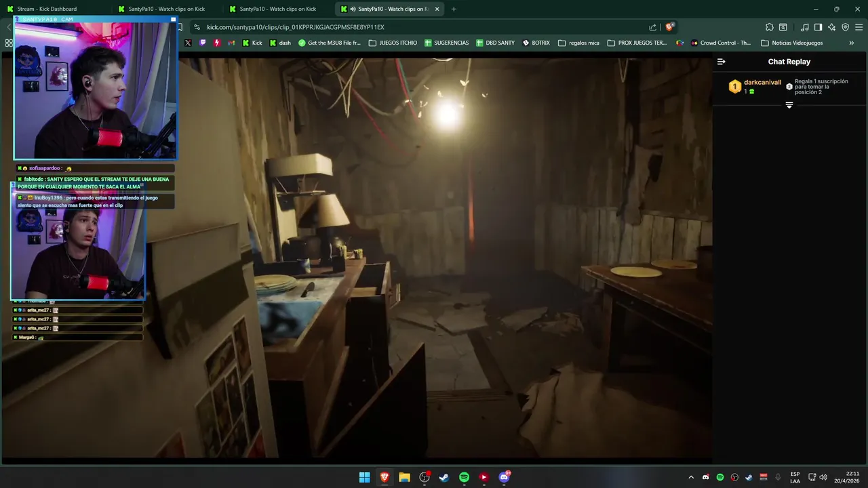Viewport: 868px width, 488px height.
Task: Open Discord from the taskbar
Action: [504, 477]
